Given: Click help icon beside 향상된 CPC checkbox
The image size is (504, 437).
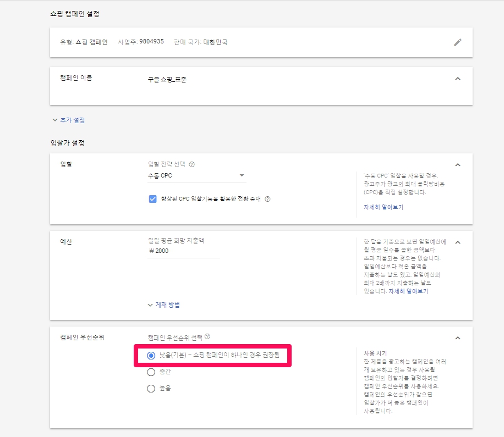Looking at the screenshot, I should 267,199.
